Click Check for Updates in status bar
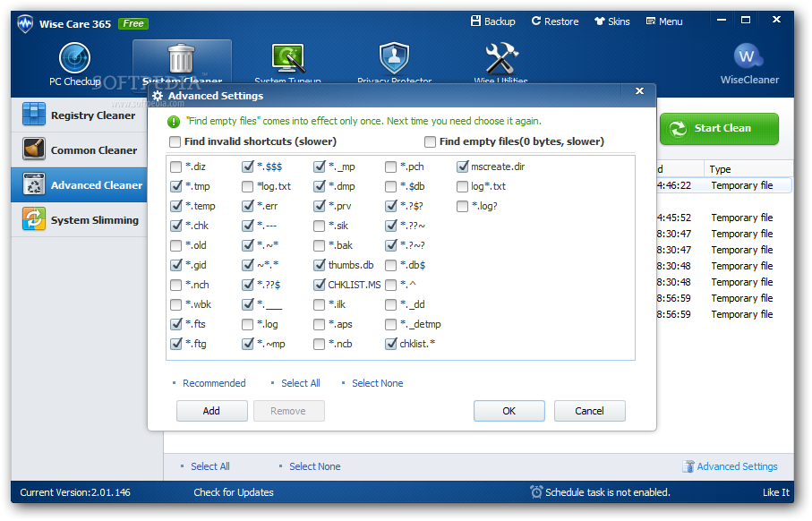This screenshot has width=812, height=521. tap(234, 492)
